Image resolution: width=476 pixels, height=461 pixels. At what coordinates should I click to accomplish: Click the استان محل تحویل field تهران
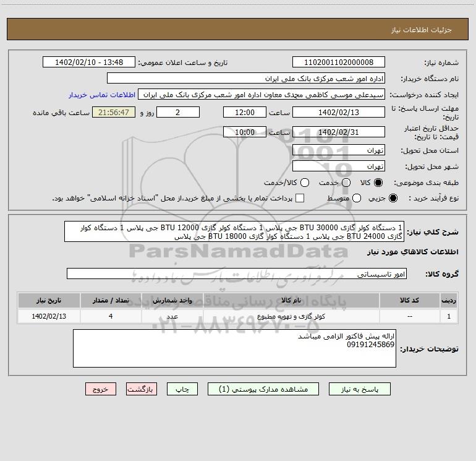339,150
